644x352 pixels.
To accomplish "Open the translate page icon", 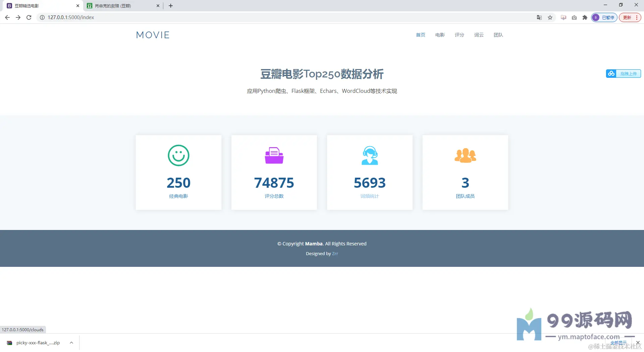I will (x=539, y=17).
